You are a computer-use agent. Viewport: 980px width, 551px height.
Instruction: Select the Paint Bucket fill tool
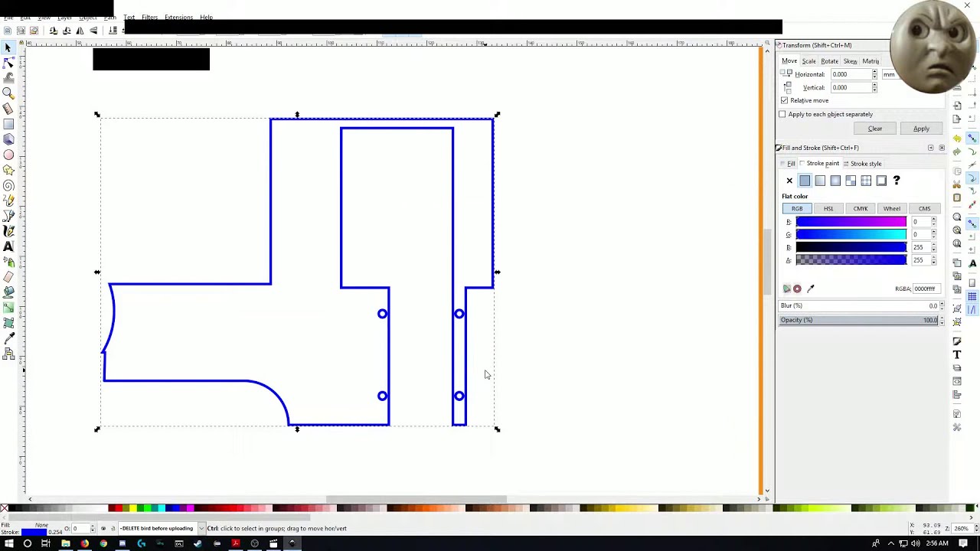pos(8,292)
